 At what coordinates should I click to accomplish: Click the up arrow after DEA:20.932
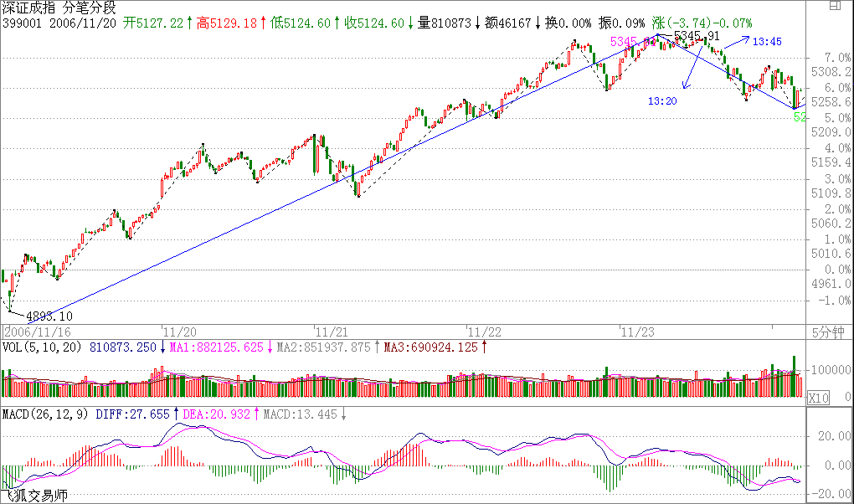tap(256, 414)
